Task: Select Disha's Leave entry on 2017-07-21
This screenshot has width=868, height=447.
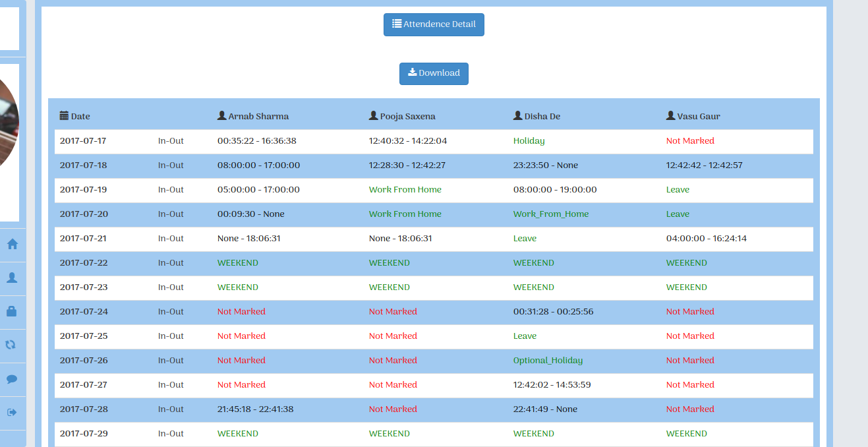Action: (525, 239)
